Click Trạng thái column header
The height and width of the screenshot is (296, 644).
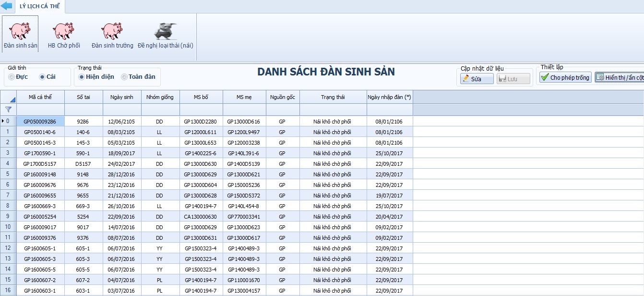tap(333, 97)
